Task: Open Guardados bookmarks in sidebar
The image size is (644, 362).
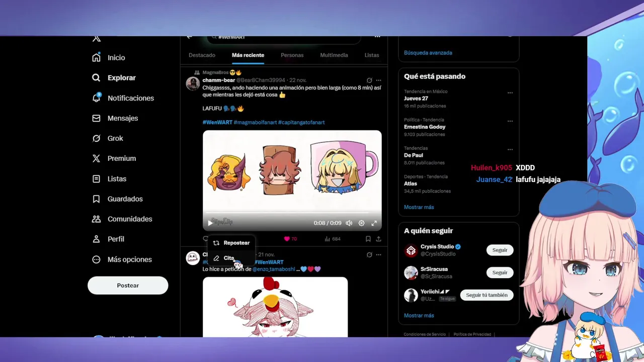Action: coord(118,199)
